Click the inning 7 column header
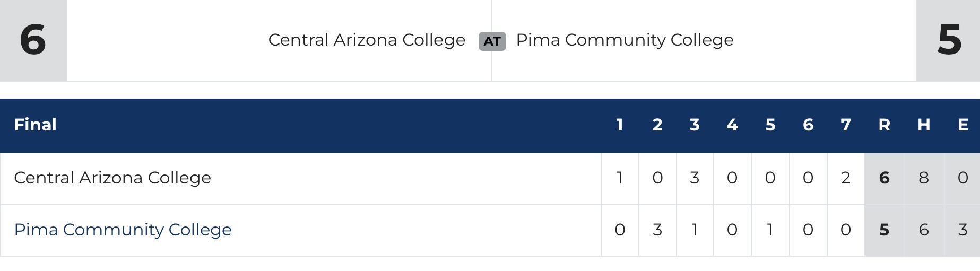The width and height of the screenshot is (980, 271). pyautogui.click(x=846, y=125)
